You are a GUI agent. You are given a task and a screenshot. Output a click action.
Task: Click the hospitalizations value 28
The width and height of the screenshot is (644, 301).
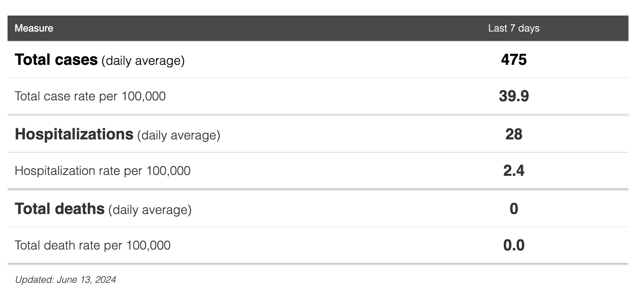coord(514,134)
